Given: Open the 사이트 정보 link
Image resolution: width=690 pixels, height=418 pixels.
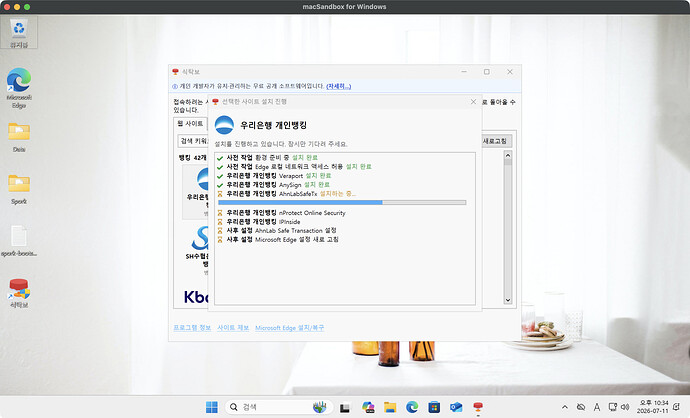Looking at the screenshot, I should coord(233,328).
